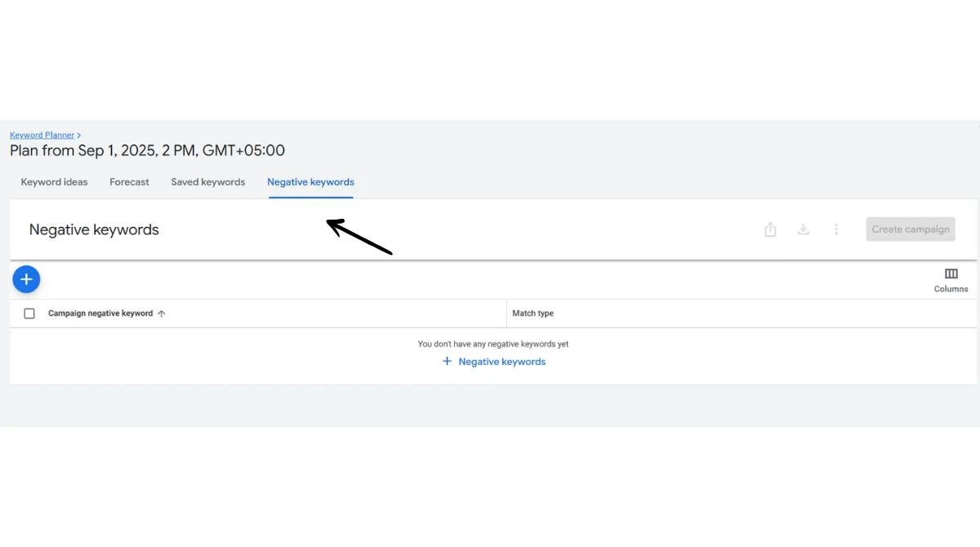This screenshot has width=980, height=547.
Task: Click the download icon
Action: tap(804, 229)
